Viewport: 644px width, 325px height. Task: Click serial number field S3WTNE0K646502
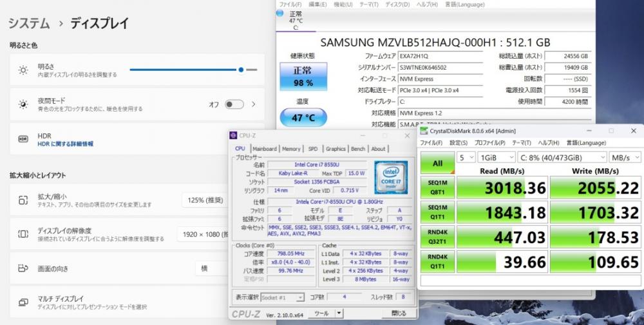click(440, 68)
